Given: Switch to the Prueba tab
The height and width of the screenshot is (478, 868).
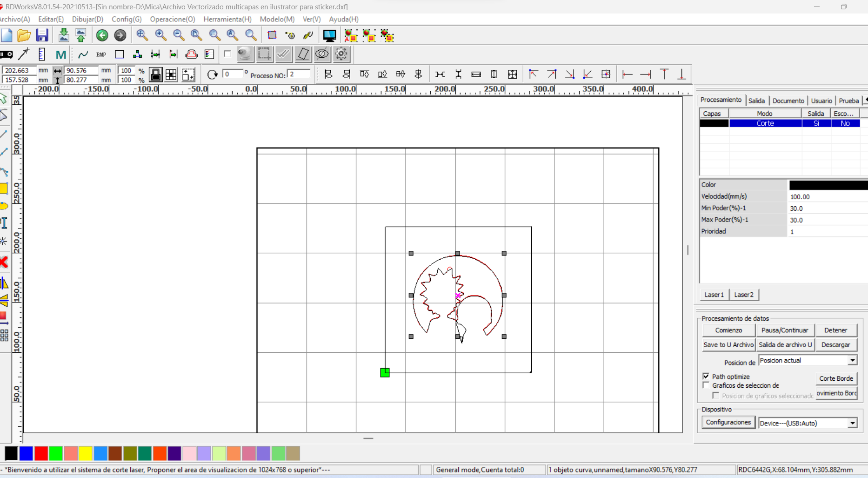Looking at the screenshot, I should (848, 101).
